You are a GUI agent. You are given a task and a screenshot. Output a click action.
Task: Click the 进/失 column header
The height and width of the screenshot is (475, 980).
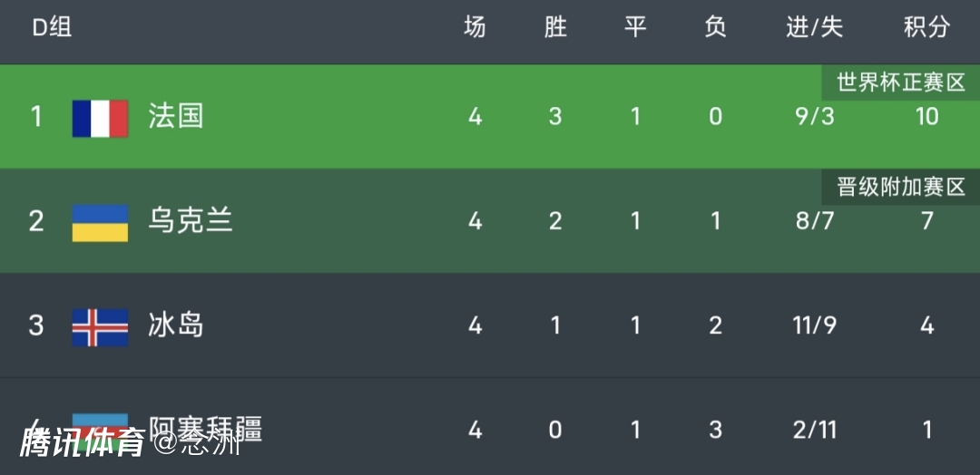814,28
